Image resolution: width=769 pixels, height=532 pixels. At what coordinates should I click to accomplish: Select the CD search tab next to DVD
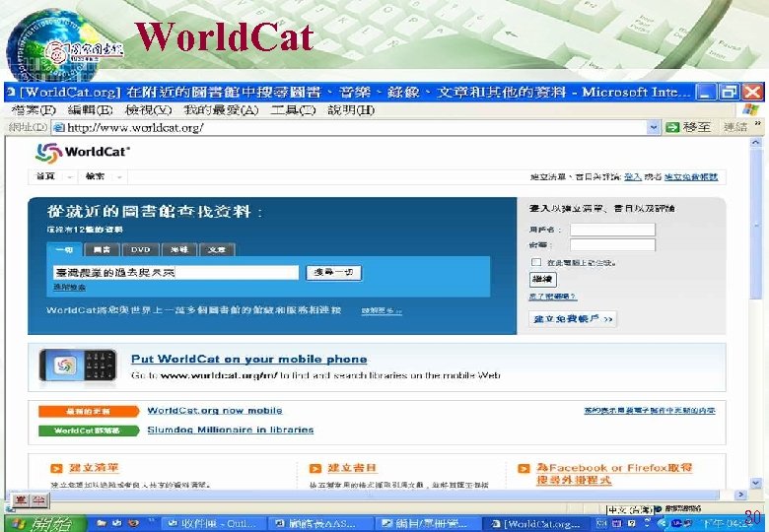tap(179, 250)
